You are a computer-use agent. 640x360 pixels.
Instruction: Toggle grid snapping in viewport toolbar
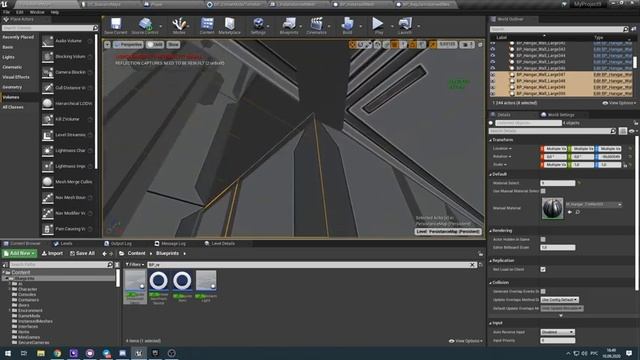click(395, 44)
